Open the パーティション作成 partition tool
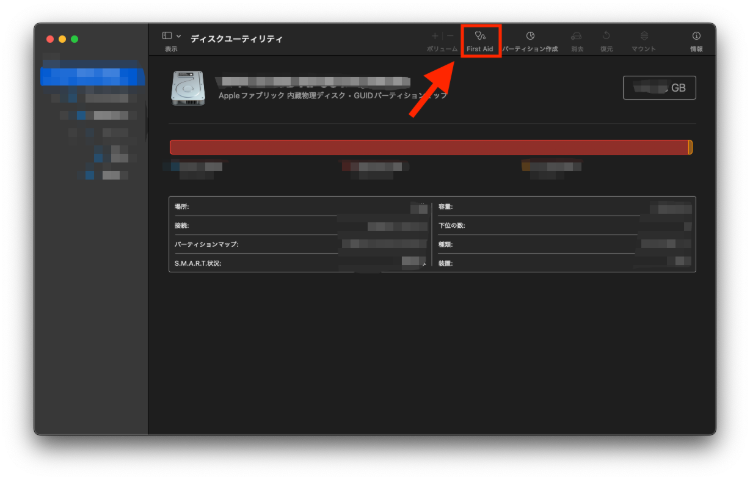Image resolution: width=750 pixels, height=481 pixels. pyautogui.click(x=530, y=39)
